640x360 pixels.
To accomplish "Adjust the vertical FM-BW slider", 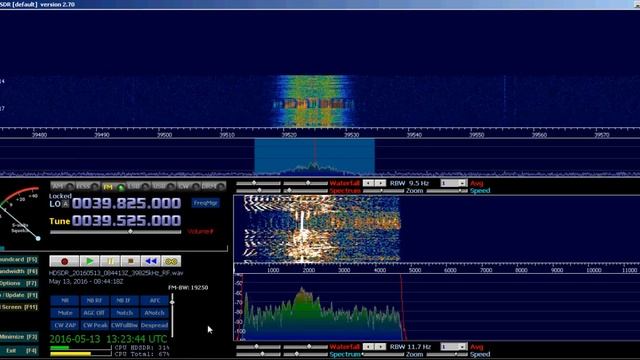I will 172,315.
